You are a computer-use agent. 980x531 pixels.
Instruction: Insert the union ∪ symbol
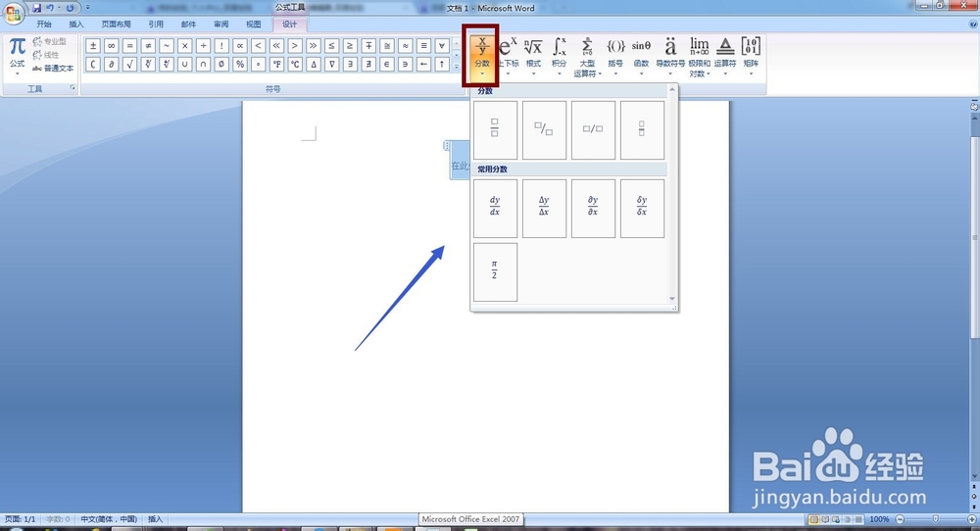pyautogui.click(x=185, y=64)
